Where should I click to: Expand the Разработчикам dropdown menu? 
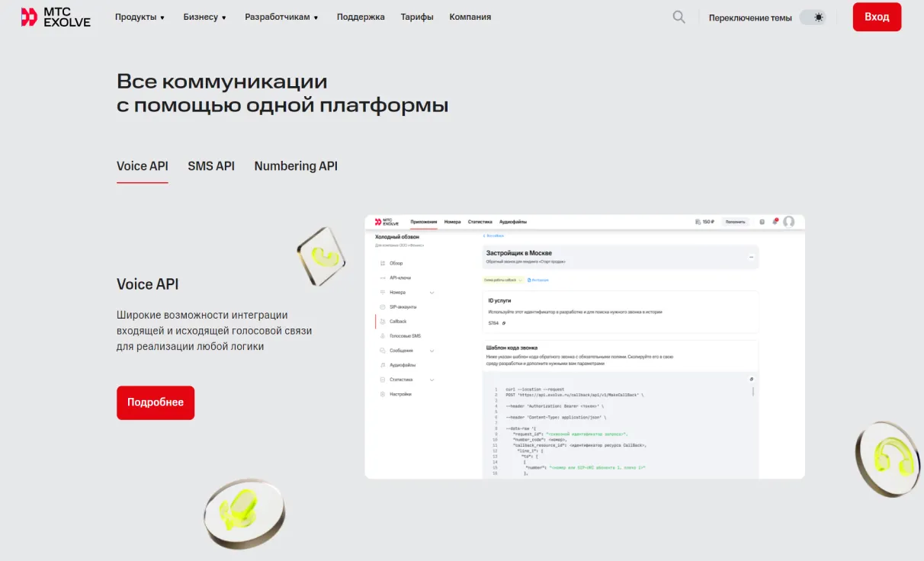(282, 17)
